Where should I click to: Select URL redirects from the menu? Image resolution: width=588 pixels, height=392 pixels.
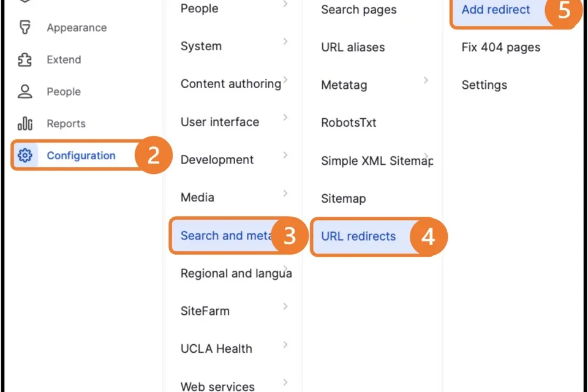(x=358, y=236)
